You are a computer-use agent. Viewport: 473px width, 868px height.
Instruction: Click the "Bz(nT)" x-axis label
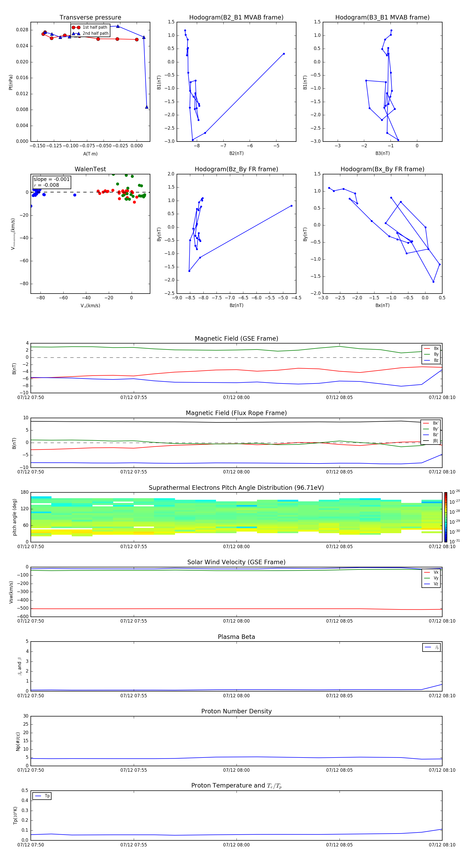(236, 305)
